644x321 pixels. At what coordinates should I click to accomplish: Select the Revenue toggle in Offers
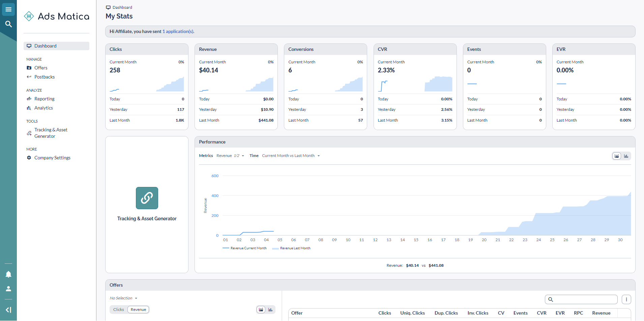[138, 310]
